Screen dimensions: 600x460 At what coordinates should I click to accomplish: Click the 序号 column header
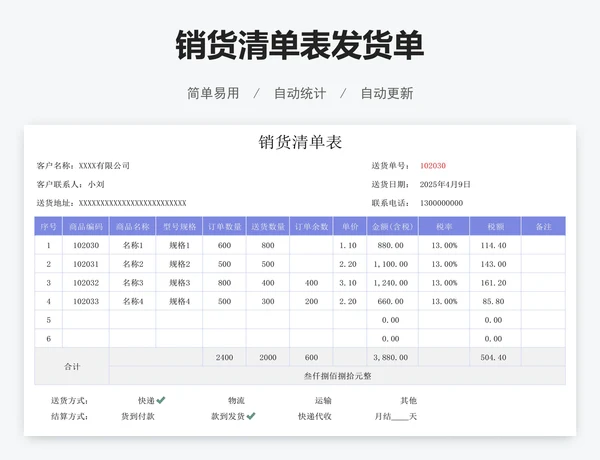(x=48, y=226)
